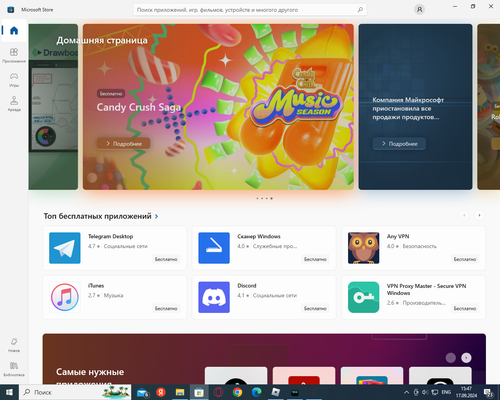Open Сканер Windows app title
The width and height of the screenshot is (500, 400).
pos(259,236)
